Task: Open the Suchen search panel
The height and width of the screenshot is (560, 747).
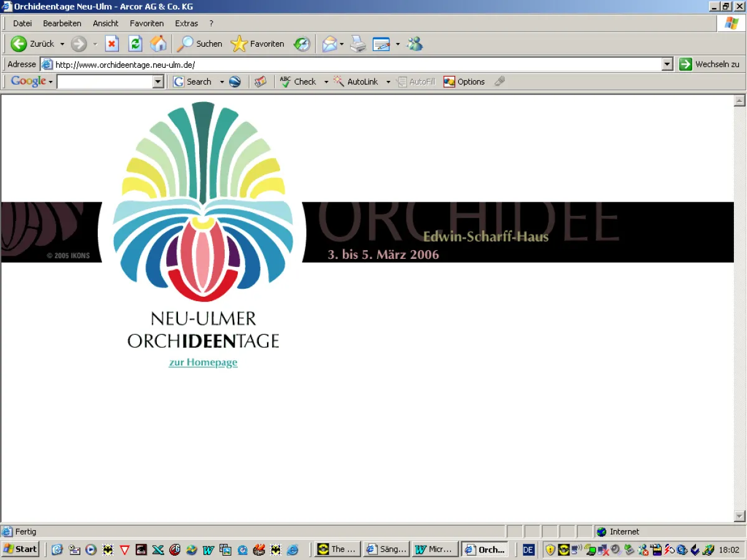Action: coord(200,44)
